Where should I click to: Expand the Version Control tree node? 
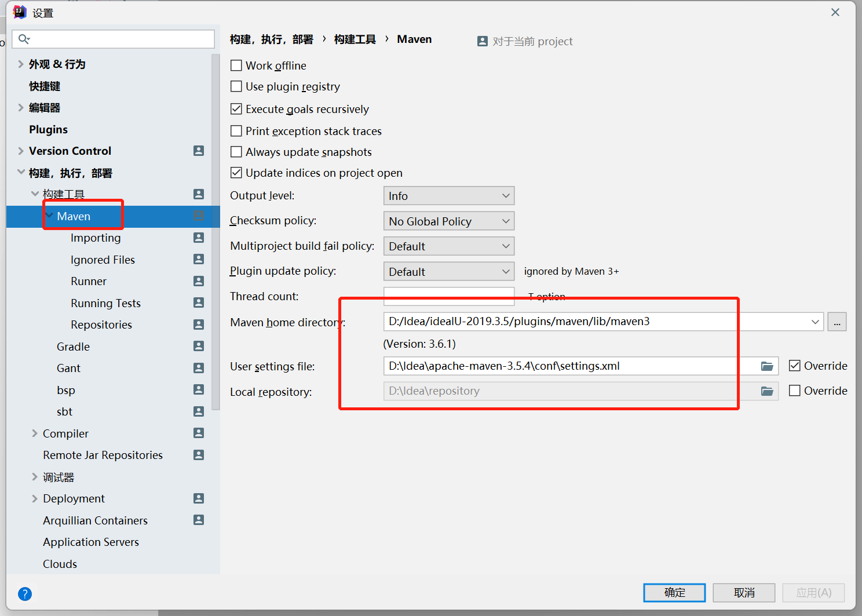[21, 151]
